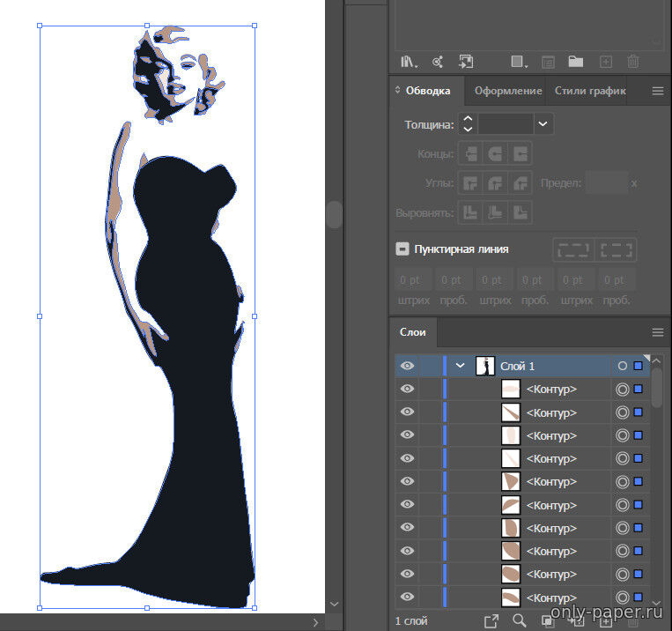672x631 pixels.
Task: Switch to the Оформление tab
Action: [508, 91]
